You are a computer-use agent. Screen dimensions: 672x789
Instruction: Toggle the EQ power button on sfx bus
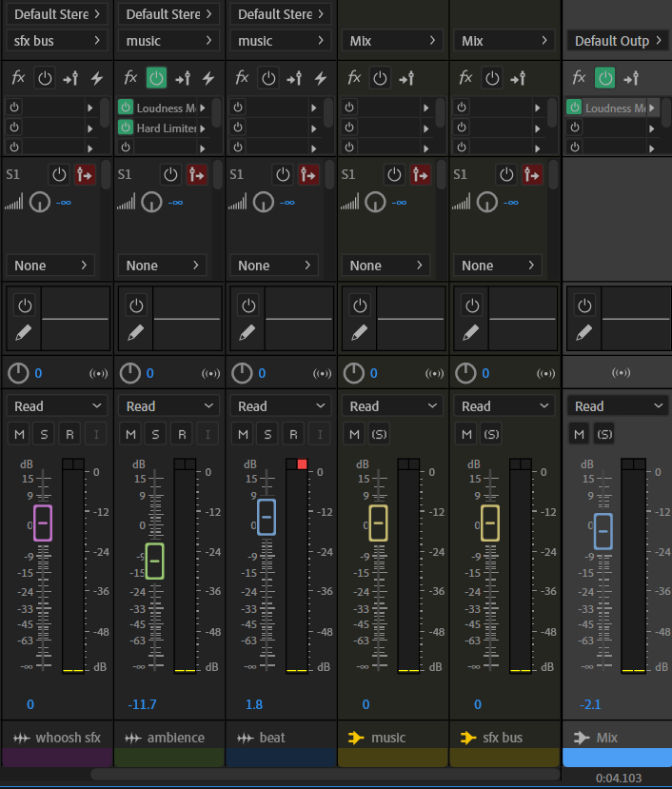pyautogui.click(x=472, y=306)
